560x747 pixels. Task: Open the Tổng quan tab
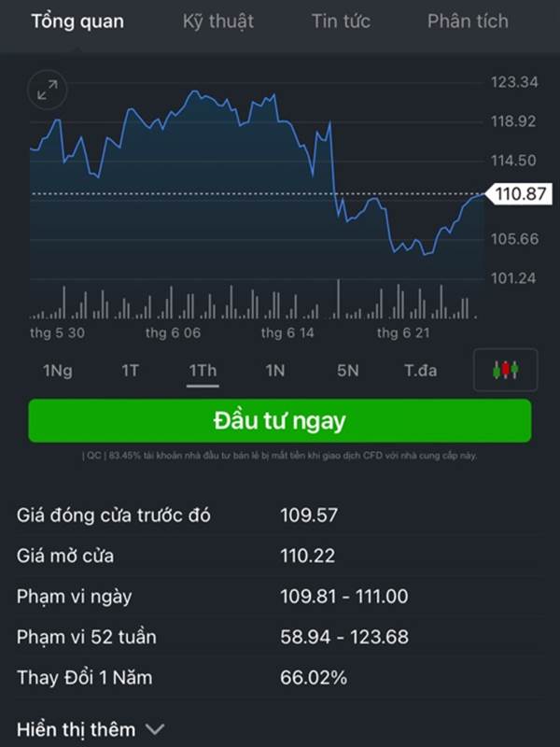[77, 21]
